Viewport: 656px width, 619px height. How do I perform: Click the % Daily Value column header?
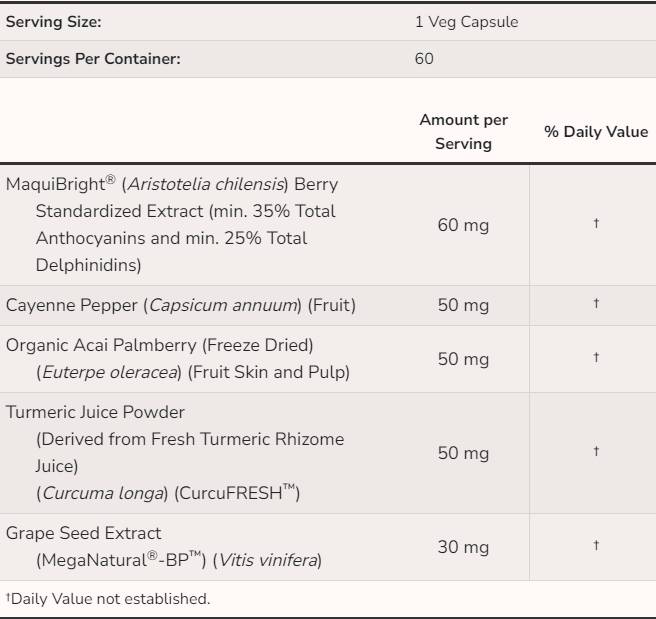(x=596, y=132)
